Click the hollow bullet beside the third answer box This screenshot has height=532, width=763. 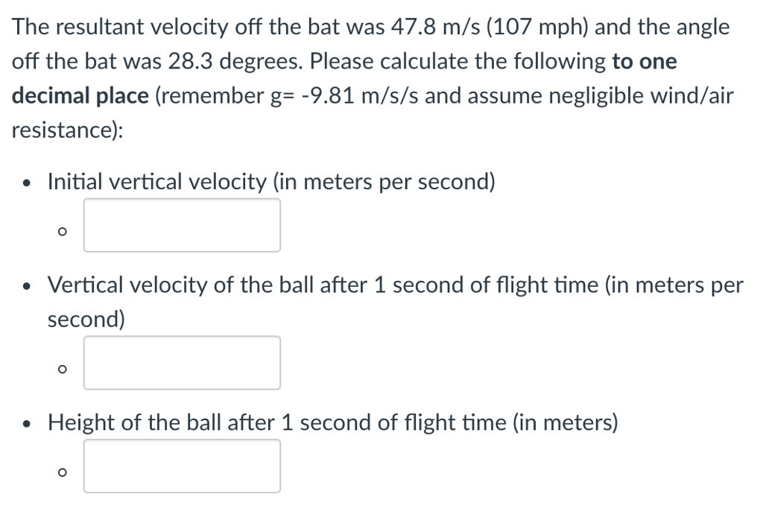pyautogui.click(x=62, y=472)
